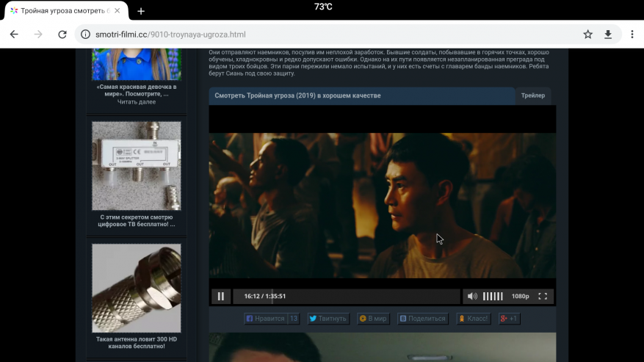Viewport: 644px width, 362px height.
Task: Adjust the volume level bars
Action: (493, 297)
